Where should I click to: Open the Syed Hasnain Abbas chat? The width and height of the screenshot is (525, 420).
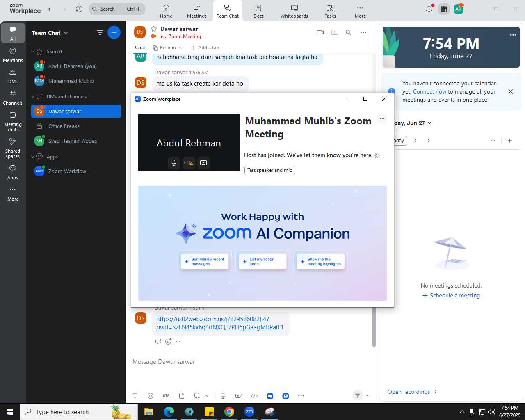coord(76,141)
